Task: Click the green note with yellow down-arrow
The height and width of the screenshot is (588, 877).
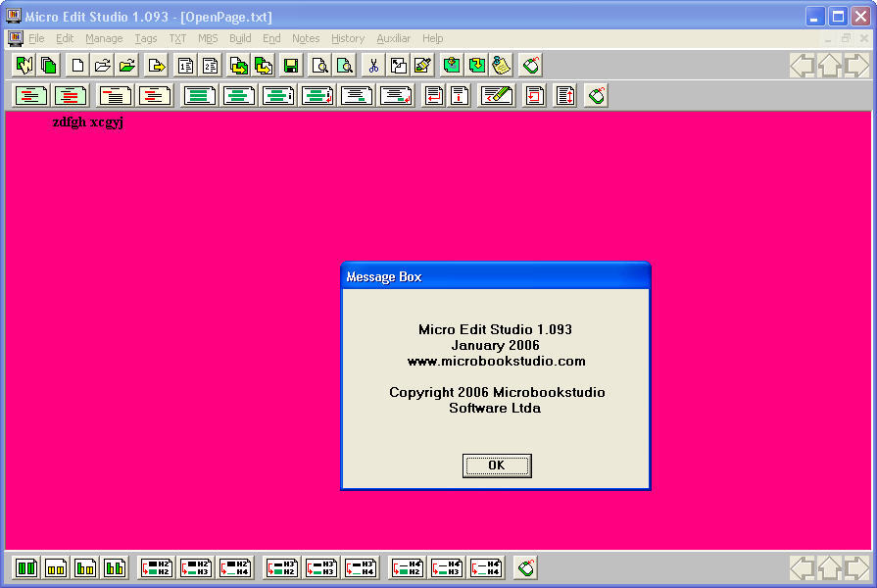Action: pos(476,66)
